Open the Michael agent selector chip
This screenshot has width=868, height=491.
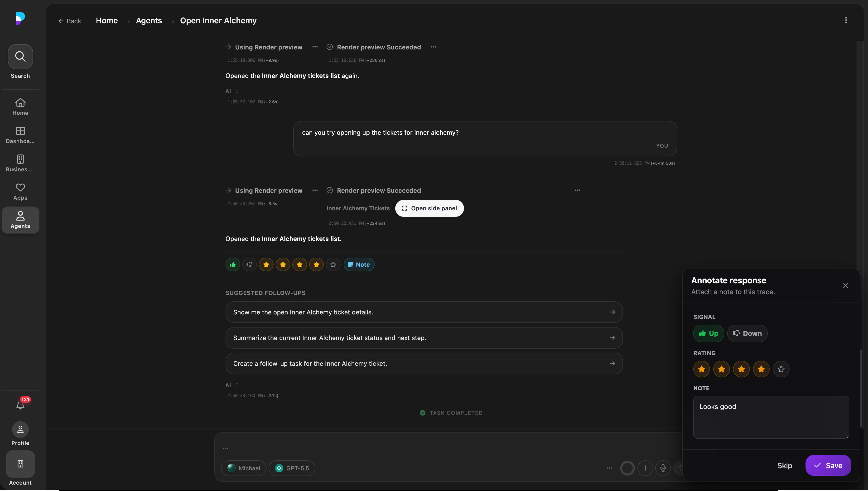point(243,468)
